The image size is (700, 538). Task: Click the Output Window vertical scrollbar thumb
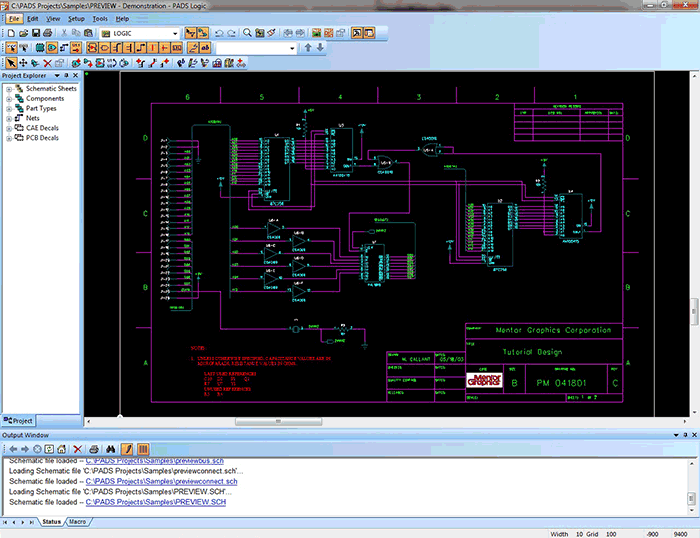point(691,497)
